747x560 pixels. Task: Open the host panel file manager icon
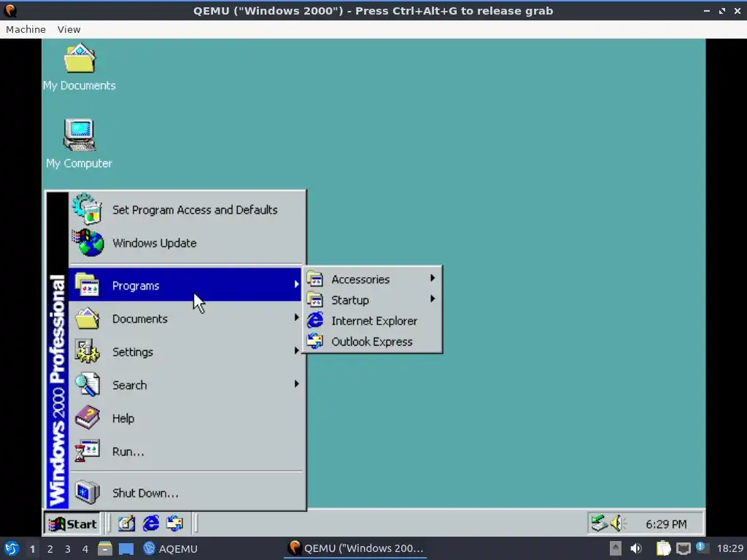pos(105,548)
